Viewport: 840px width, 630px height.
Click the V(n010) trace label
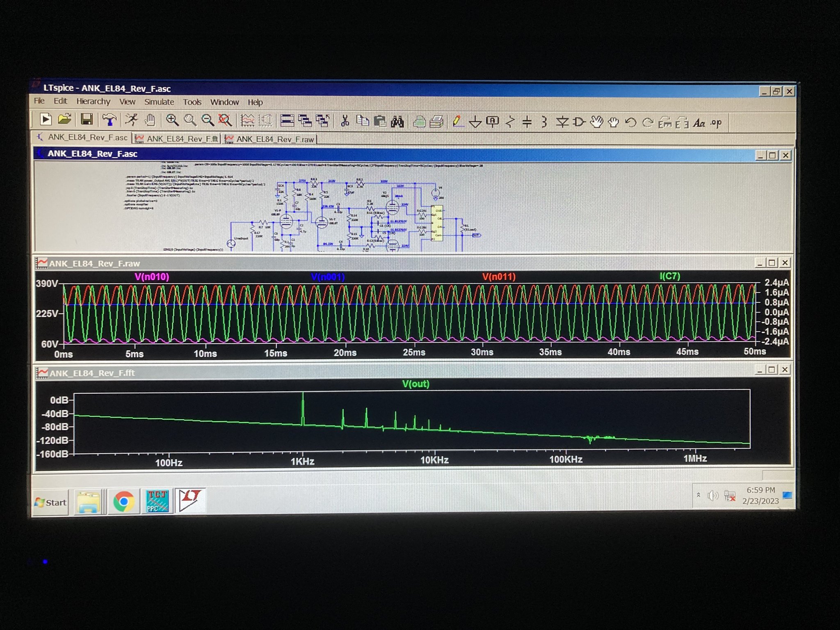point(152,277)
